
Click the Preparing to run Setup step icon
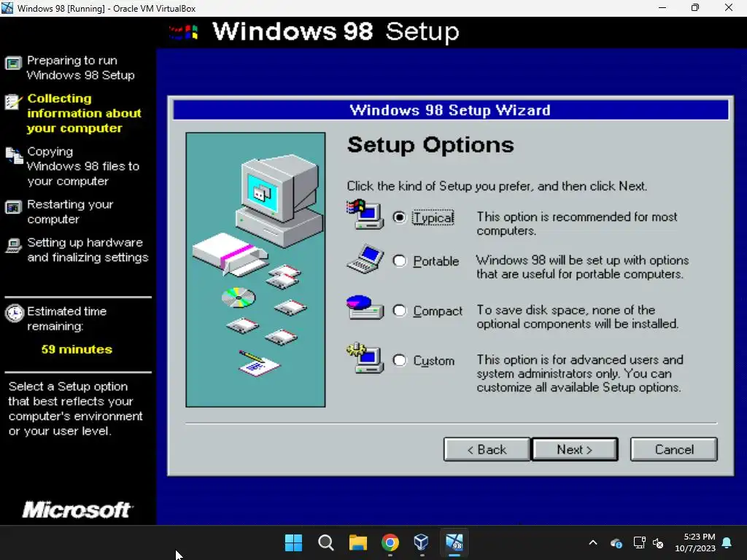13,63
